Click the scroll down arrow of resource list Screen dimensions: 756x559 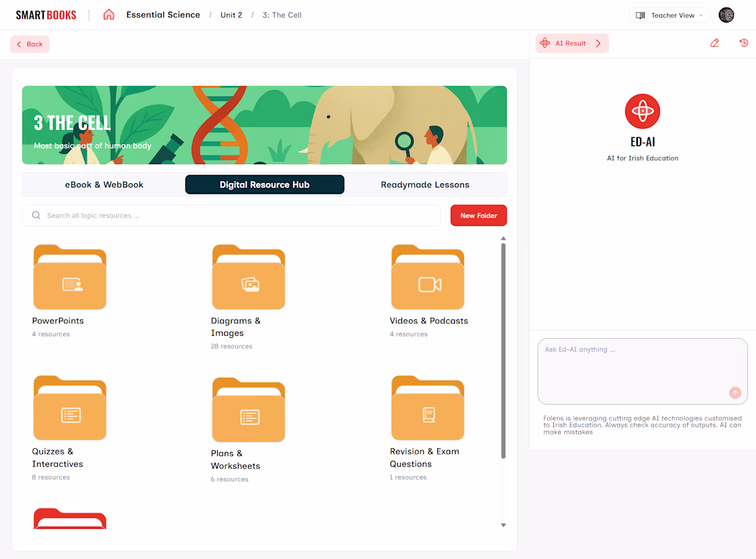click(503, 525)
